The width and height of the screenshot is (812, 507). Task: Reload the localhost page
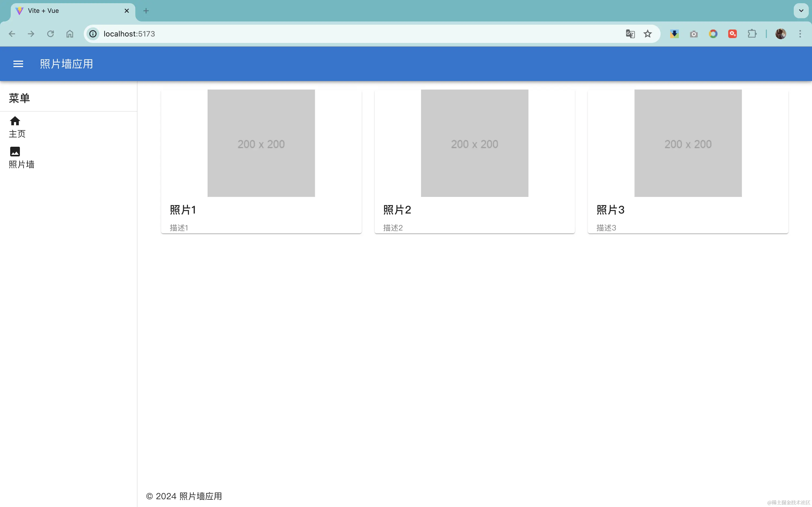[50, 34]
